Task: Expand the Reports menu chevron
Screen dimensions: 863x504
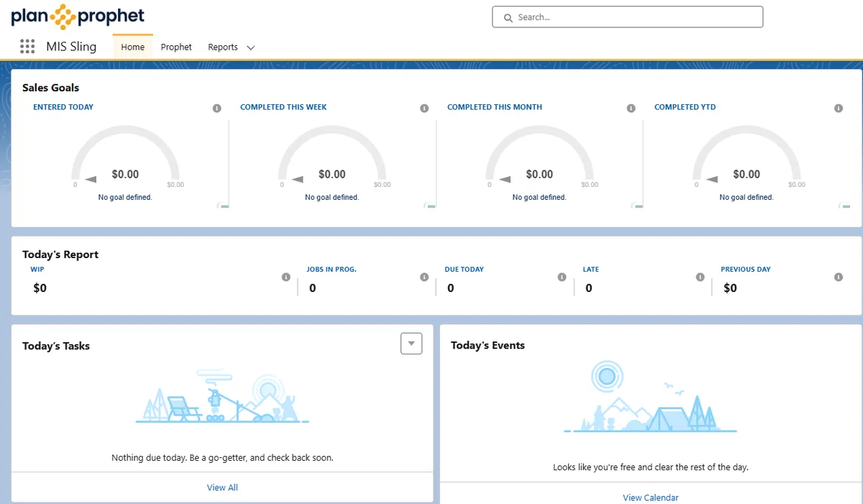Action: click(250, 47)
